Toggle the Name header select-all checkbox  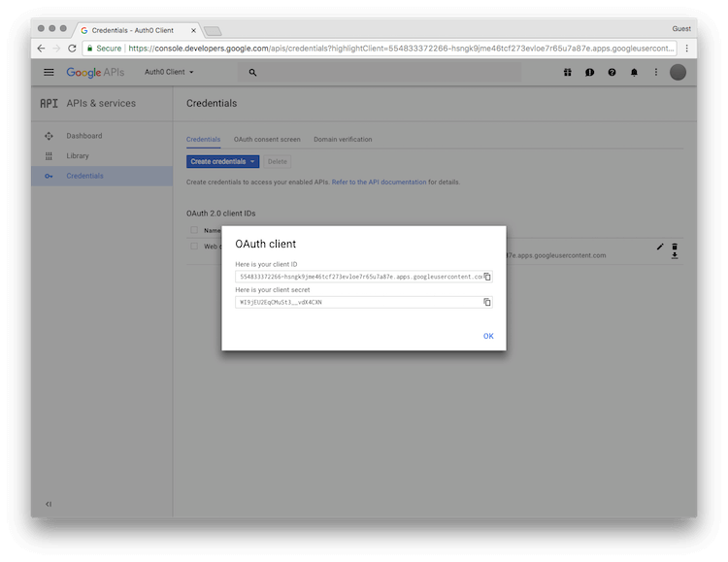coord(194,230)
